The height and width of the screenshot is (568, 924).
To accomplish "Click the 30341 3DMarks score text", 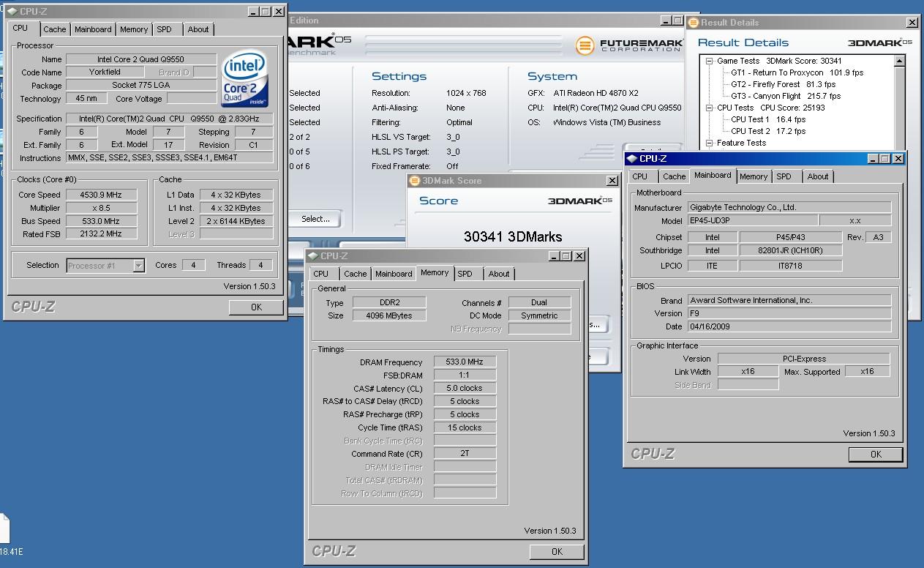I will (513, 236).
